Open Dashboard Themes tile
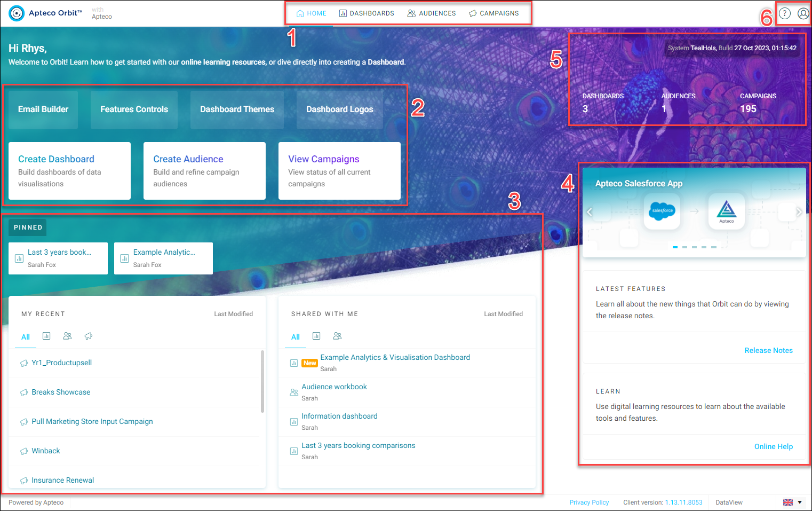The width and height of the screenshot is (812, 511). (x=237, y=109)
